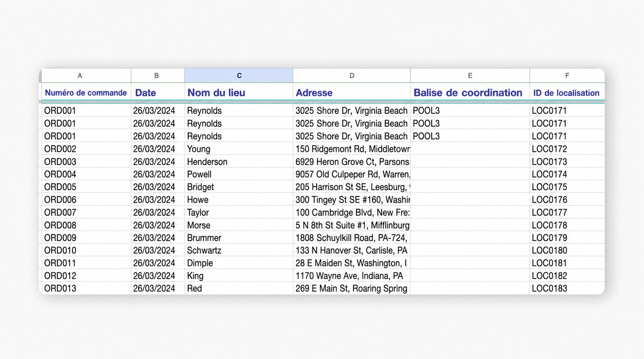Click the 'Numéro de commande' header cell

pos(86,93)
